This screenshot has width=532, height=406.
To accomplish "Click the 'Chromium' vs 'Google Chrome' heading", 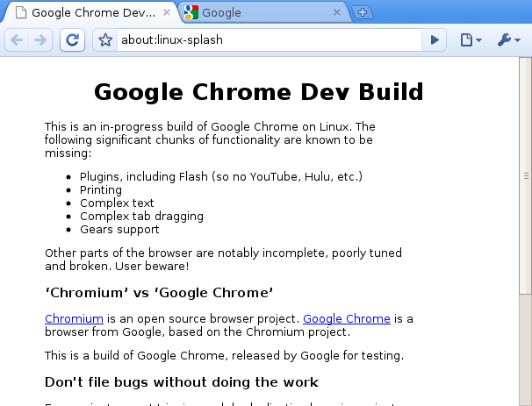I will (x=159, y=293).
